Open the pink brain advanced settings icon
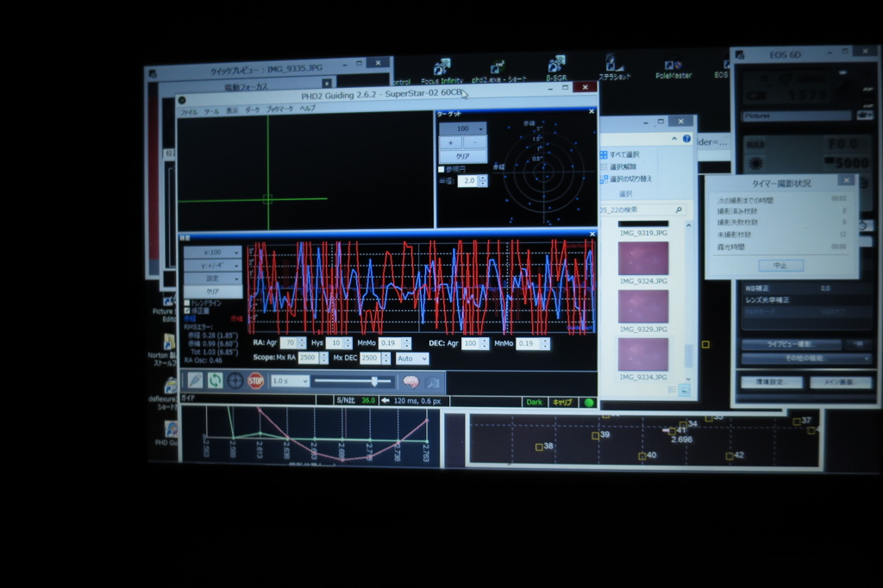The image size is (883, 588). (411, 383)
